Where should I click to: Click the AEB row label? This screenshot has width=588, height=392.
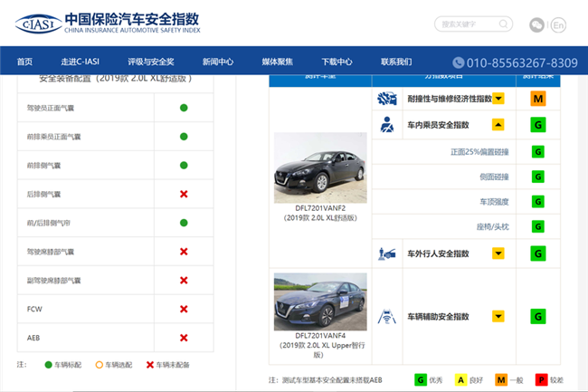[33, 338]
